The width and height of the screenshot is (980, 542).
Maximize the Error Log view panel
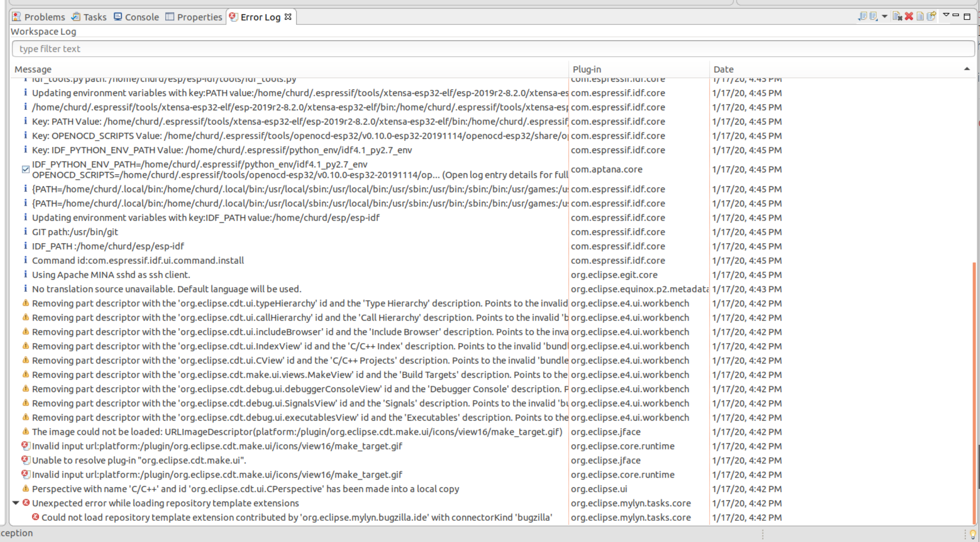pyautogui.click(x=967, y=16)
